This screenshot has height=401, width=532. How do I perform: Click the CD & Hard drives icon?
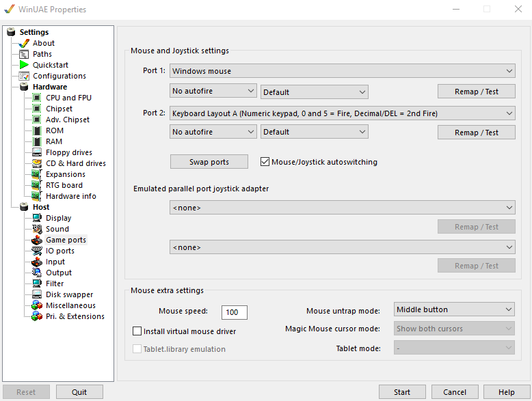pyautogui.click(x=37, y=163)
